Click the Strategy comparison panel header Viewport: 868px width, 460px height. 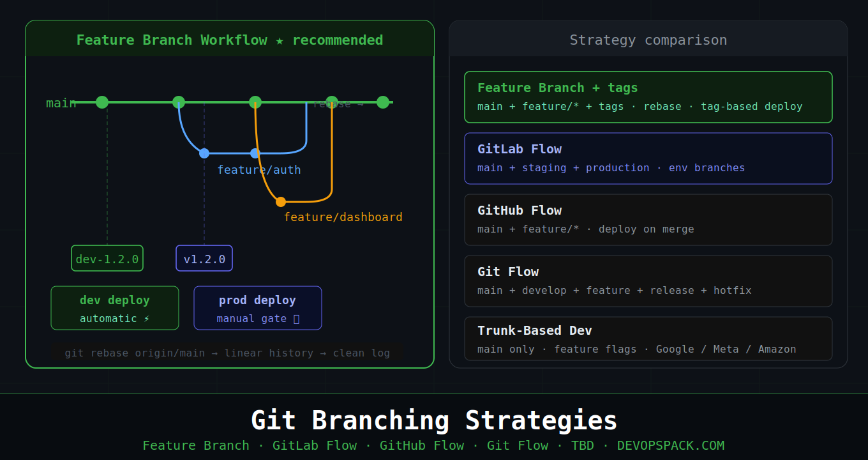tap(648, 40)
